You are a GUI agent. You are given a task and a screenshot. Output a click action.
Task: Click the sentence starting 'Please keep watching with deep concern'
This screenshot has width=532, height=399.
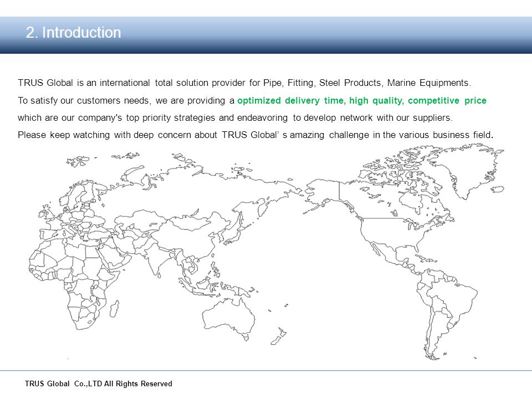255,135
